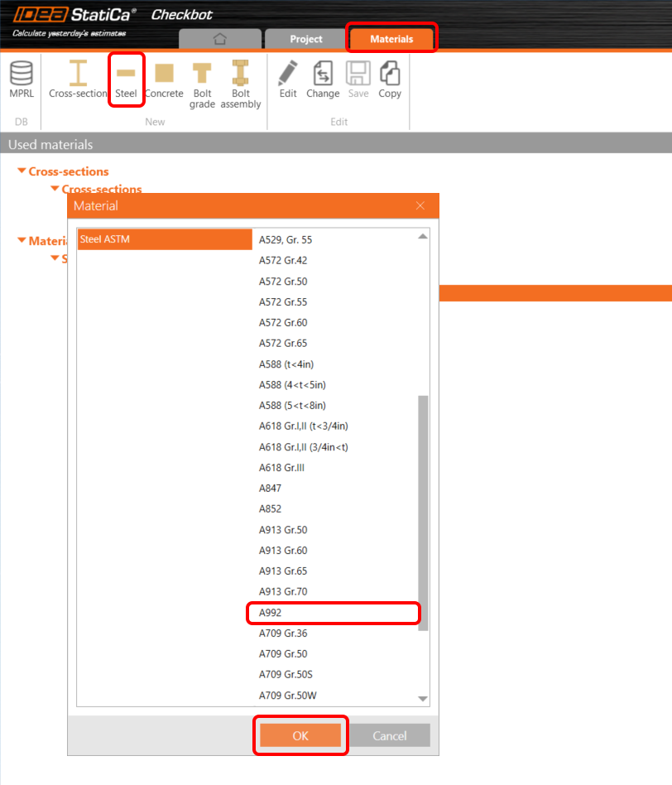Collapse the Cross-sections tree group
This screenshot has height=785, width=672.
[x=22, y=171]
